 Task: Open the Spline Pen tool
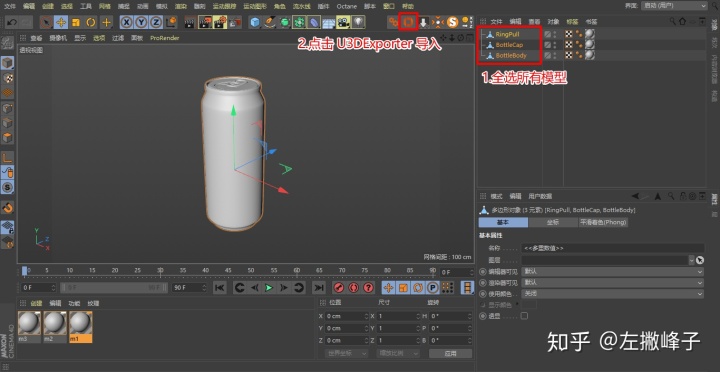270,22
